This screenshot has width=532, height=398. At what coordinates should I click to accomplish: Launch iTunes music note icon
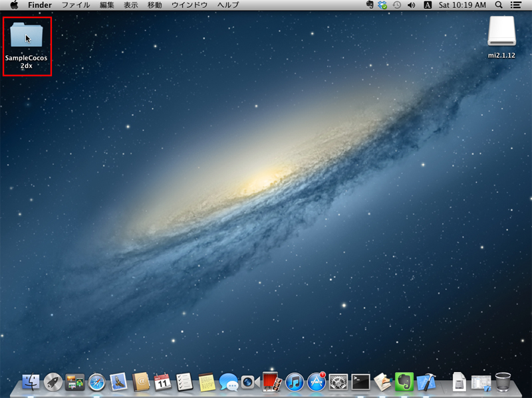tap(294, 382)
